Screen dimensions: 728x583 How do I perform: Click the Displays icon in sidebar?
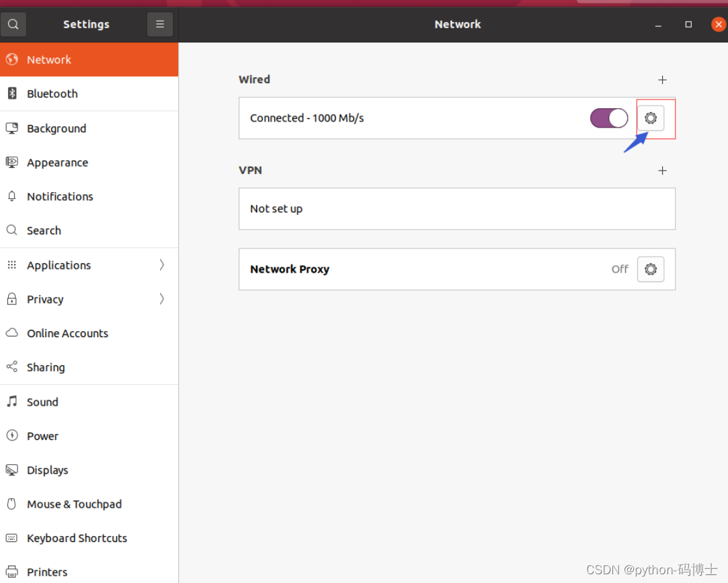pyautogui.click(x=12, y=470)
